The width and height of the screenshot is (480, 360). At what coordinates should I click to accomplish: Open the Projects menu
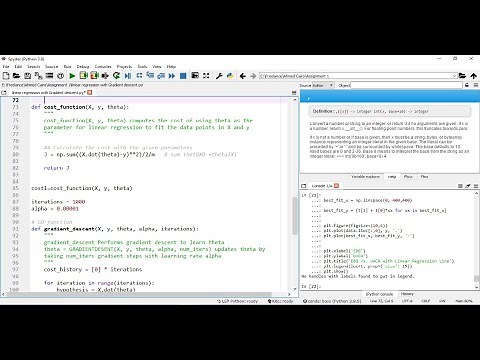pyautogui.click(x=124, y=67)
